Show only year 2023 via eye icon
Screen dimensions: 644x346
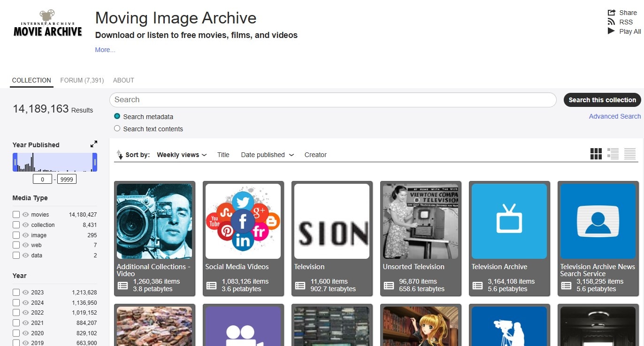click(25, 293)
